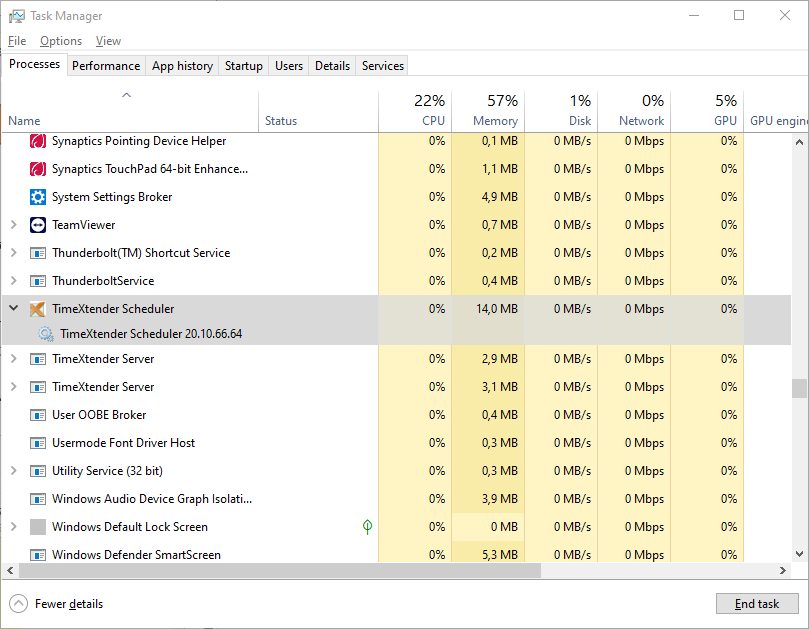Sort by the CPU column header
The height and width of the screenshot is (629, 809).
415,111
